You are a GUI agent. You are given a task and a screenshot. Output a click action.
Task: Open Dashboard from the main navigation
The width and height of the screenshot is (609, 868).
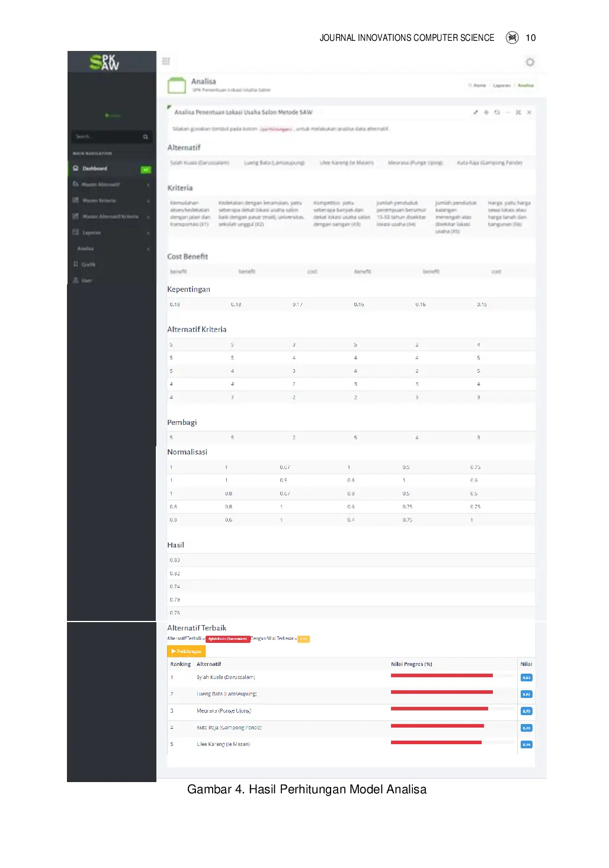click(95, 169)
